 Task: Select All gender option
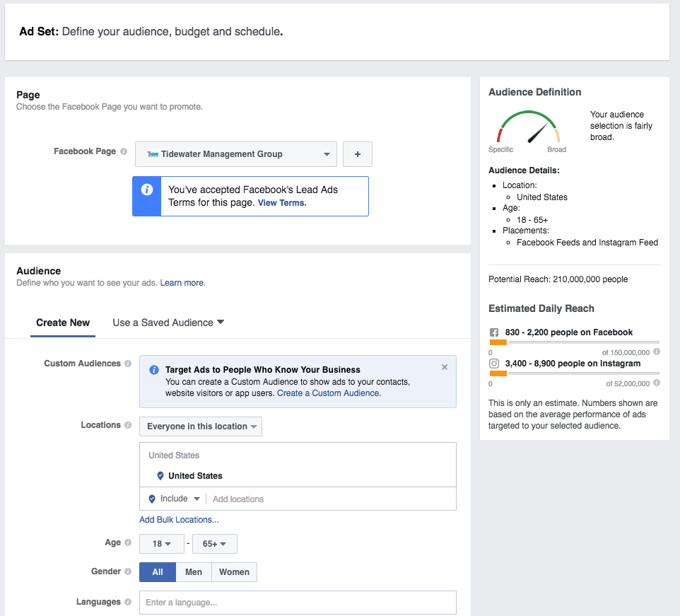click(157, 572)
